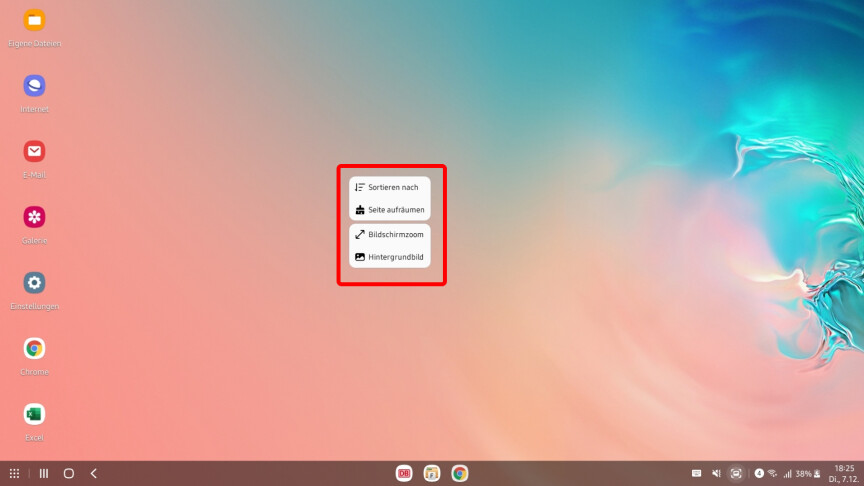
Task: Choose Sortieren nach from context menu
Action: coord(390,187)
